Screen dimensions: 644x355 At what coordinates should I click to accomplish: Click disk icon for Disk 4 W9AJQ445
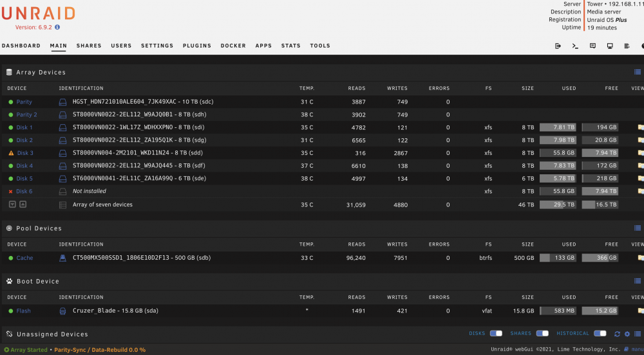[62, 166]
